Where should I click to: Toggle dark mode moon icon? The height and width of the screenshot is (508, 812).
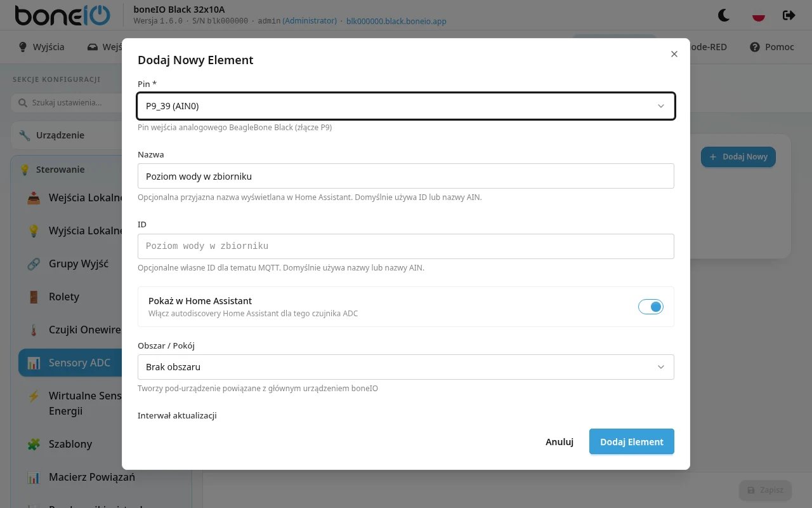click(x=724, y=15)
